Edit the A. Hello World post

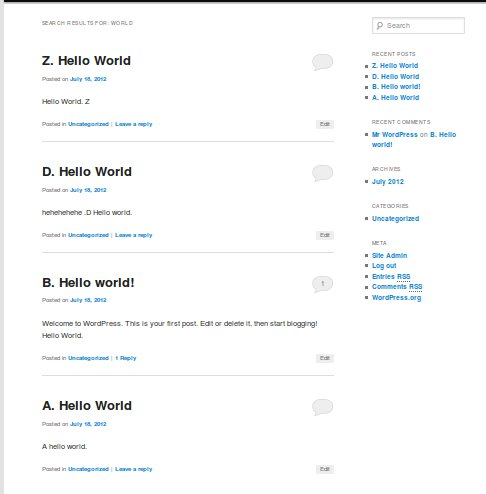325,469
